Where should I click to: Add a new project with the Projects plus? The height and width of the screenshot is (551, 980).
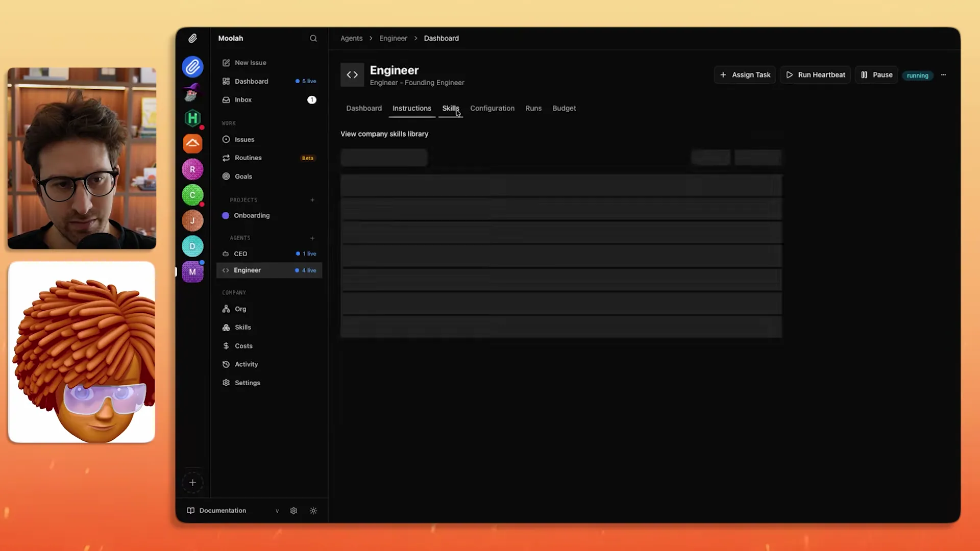(312, 199)
